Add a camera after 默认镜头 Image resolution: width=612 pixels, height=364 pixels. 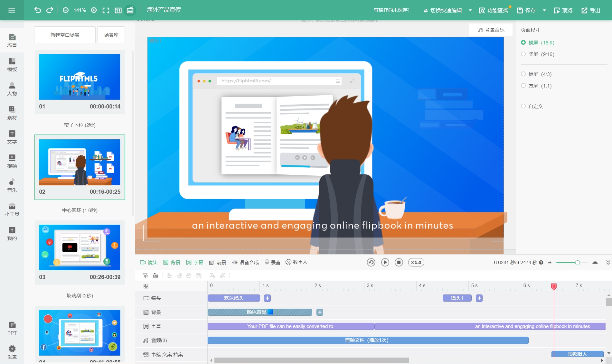267,298
